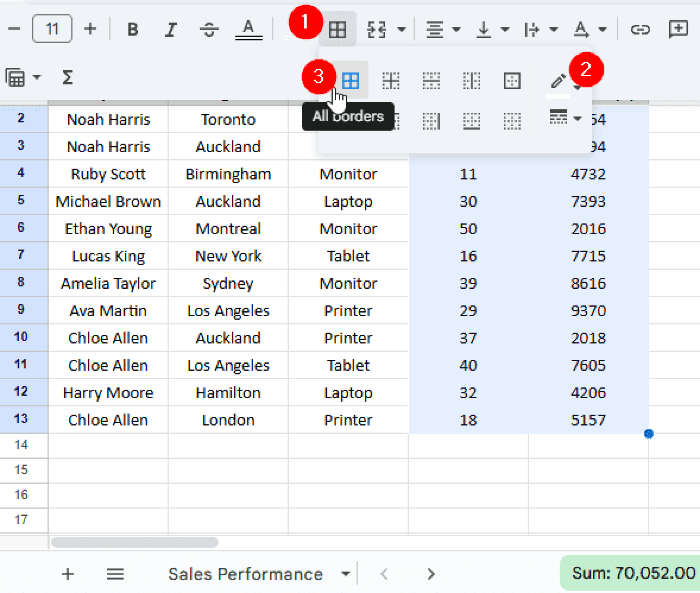This screenshot has width=700, height=593.
Task: Select the vertical borders option
Action: tap(471, 81)
